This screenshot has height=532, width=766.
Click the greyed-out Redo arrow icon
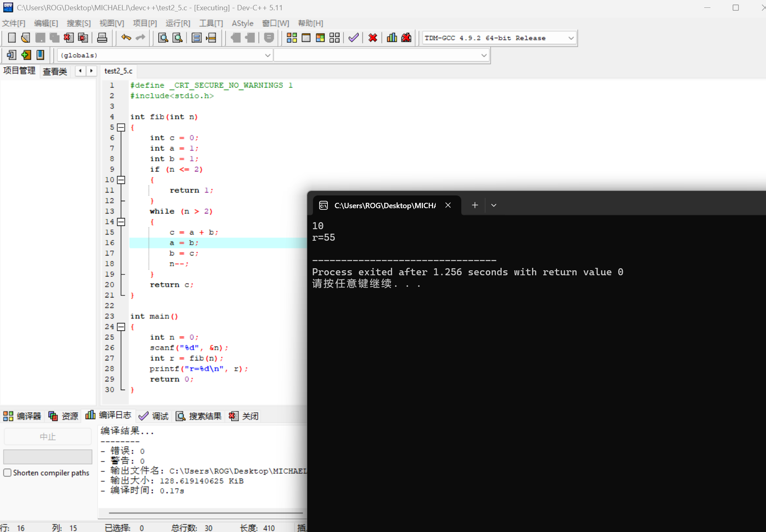[x=140, y=38]
